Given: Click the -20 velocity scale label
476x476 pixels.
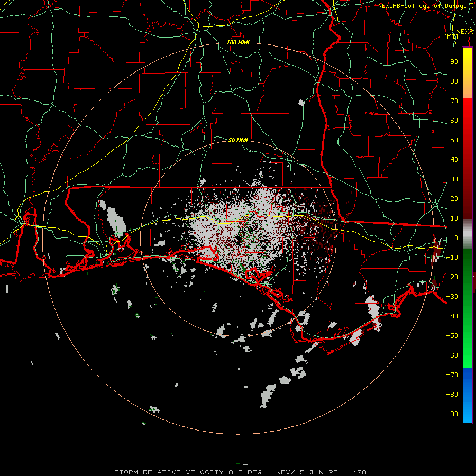Looking at the screenshot, I should click(x=452, y=277).
